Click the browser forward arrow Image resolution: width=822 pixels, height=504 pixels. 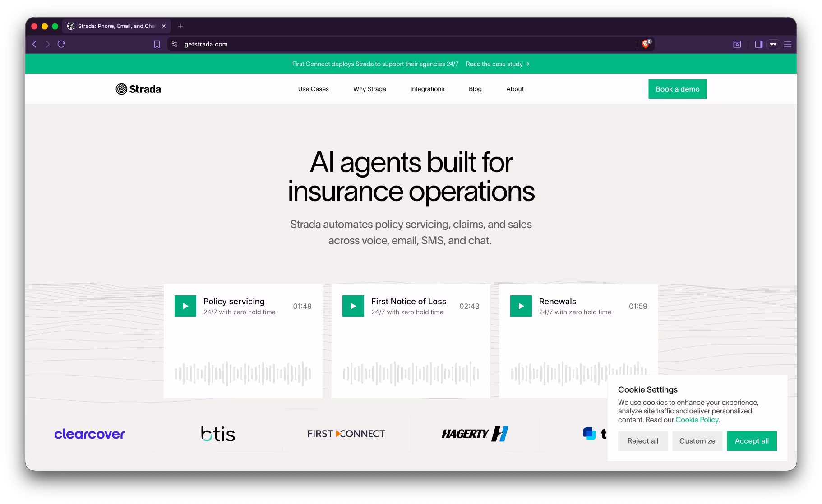click(47, 44)
